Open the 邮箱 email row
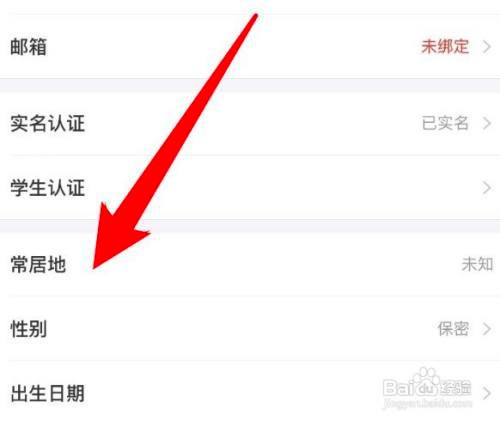Viewport: 500px width, 421px height. coord(250,47)
